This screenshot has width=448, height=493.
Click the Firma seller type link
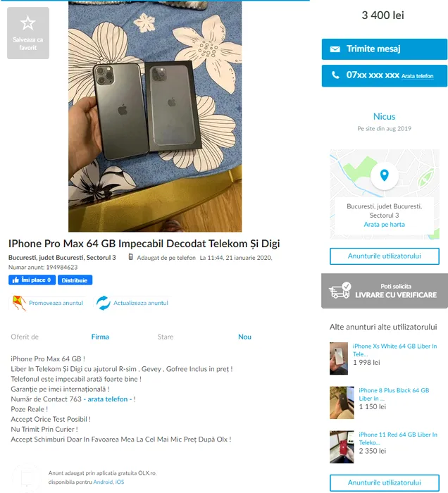pyautogui.click(x=100, y=337)
